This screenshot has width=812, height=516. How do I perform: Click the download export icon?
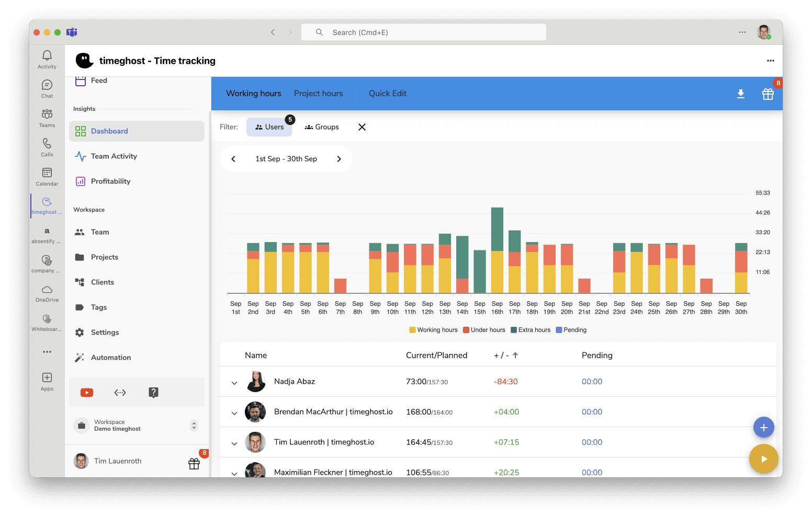click(740, 94)
